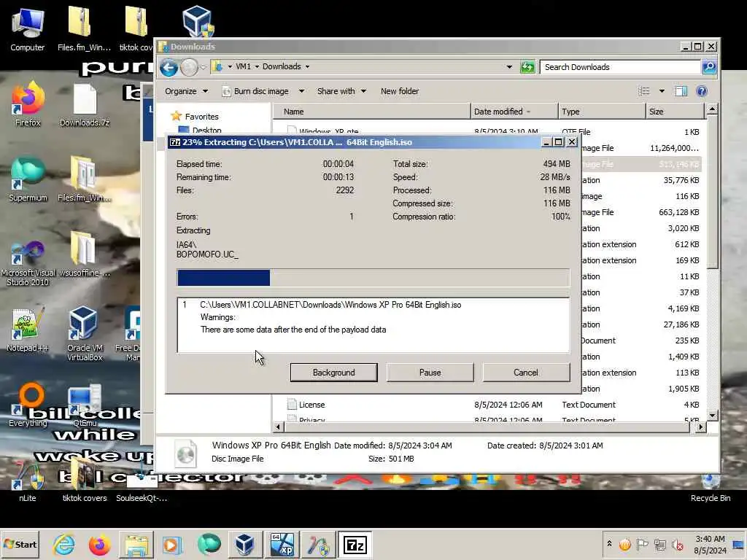Click into the Search Downloads field
747x560 pixels.
pyautogui.click(x=620, y=67)
